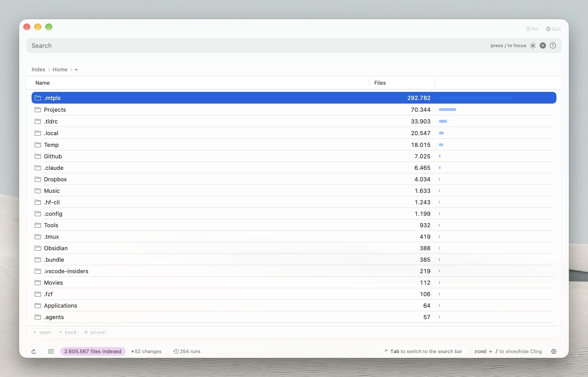Image resolution: width=588 pixels, height=377 pixels.
Task: Select the Dropbox folder row
Action: [294, 179]
